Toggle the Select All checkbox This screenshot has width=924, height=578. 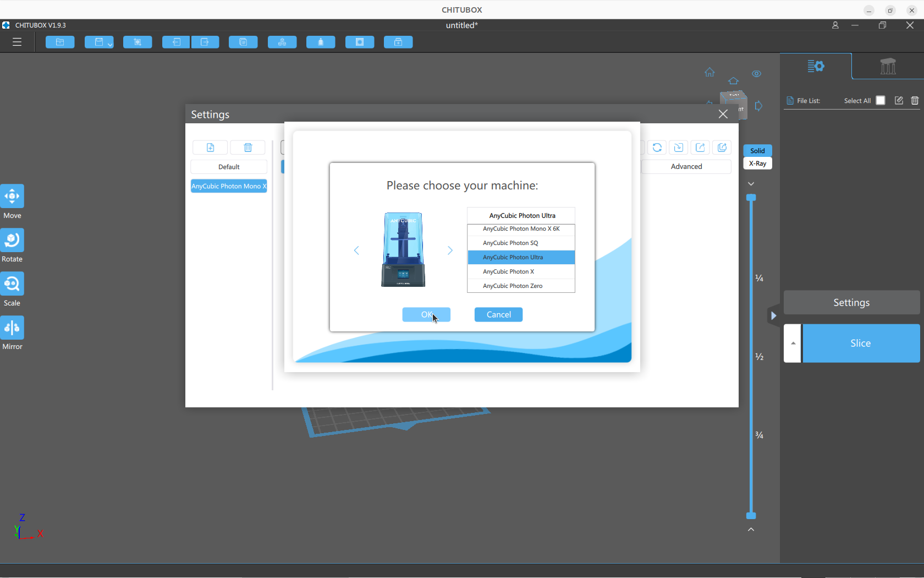881,100
